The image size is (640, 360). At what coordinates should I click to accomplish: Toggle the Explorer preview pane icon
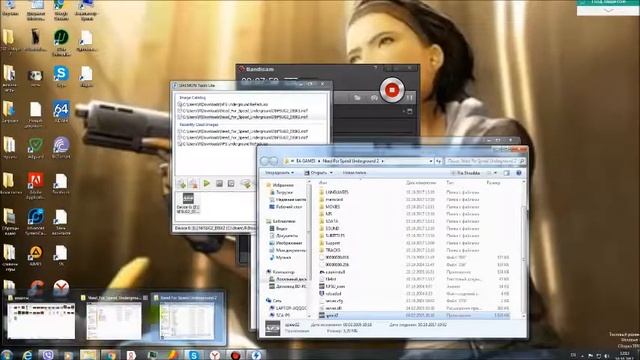pos(507,173)
